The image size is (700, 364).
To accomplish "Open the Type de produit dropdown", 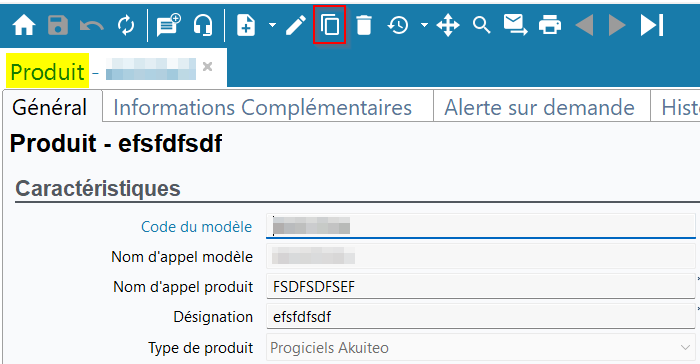I will pyautogui.click(x=480, y=347).
